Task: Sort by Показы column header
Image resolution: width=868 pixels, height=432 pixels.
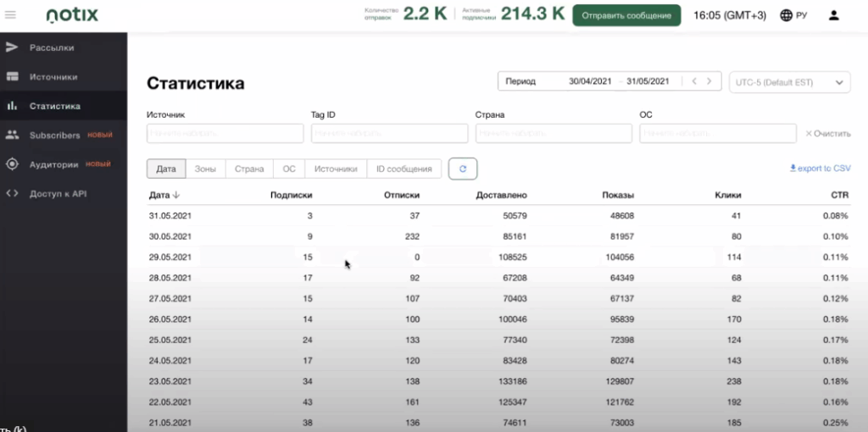Action: pos(618,195)
